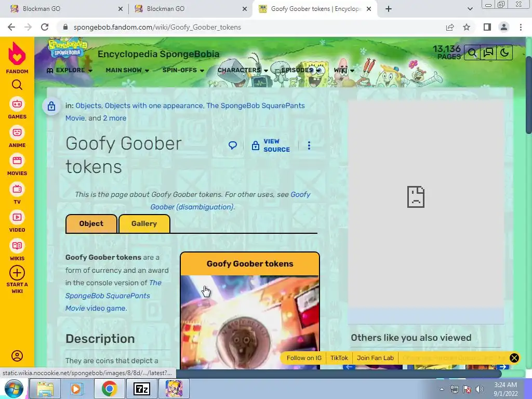The image size is (532, 399).
Task: Click the Start a Wiki plus icon
Action: tap(17, 273)
